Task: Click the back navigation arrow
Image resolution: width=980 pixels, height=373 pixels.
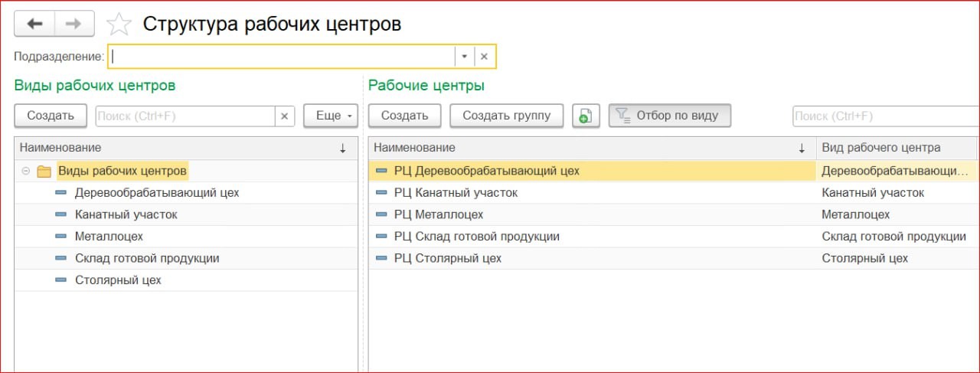Action: [x=35, y=24]
